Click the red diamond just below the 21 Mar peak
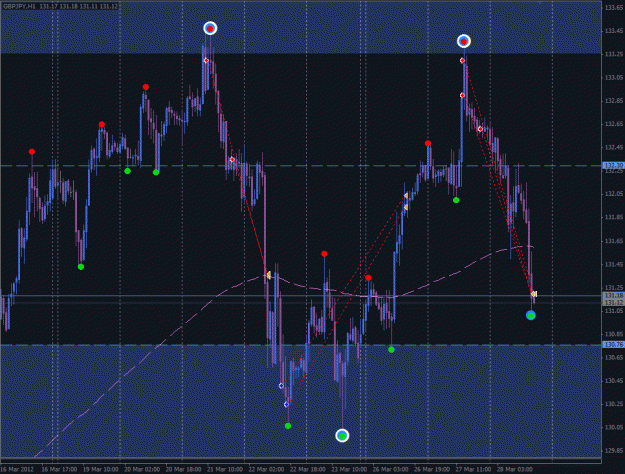625x474 pixels. tap(206, 61)
